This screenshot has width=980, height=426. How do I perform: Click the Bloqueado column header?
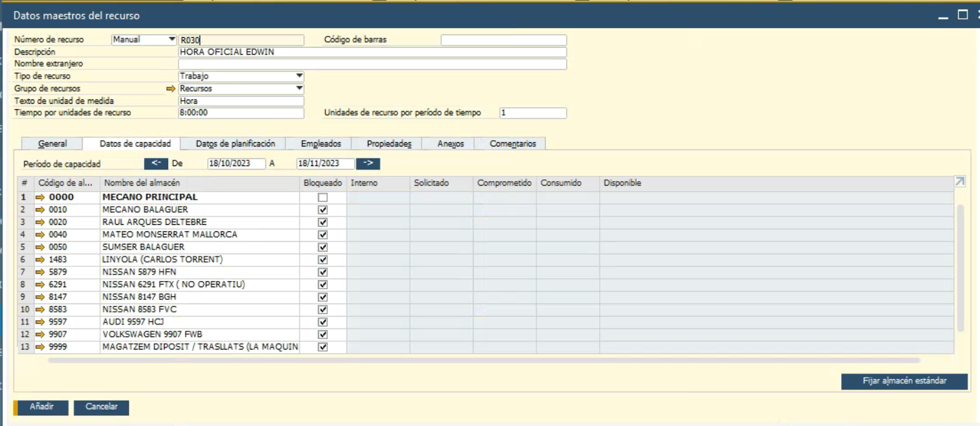click(323, 184)
